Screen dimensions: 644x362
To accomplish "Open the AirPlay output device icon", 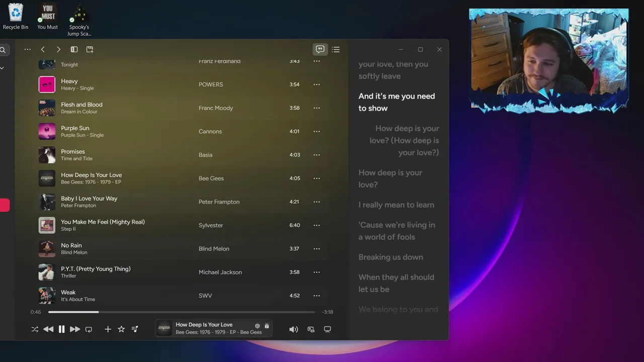I will (x=328, y=329).
